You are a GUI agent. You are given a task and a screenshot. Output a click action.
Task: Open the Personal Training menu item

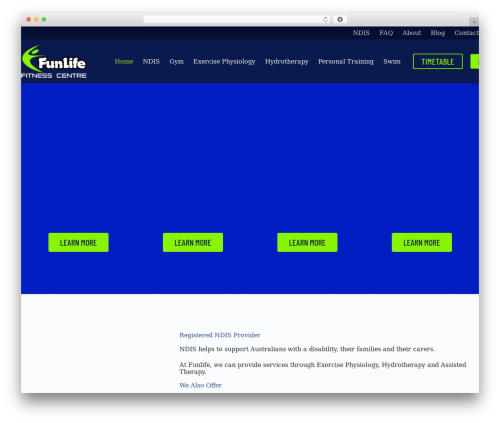click(346, 62)
